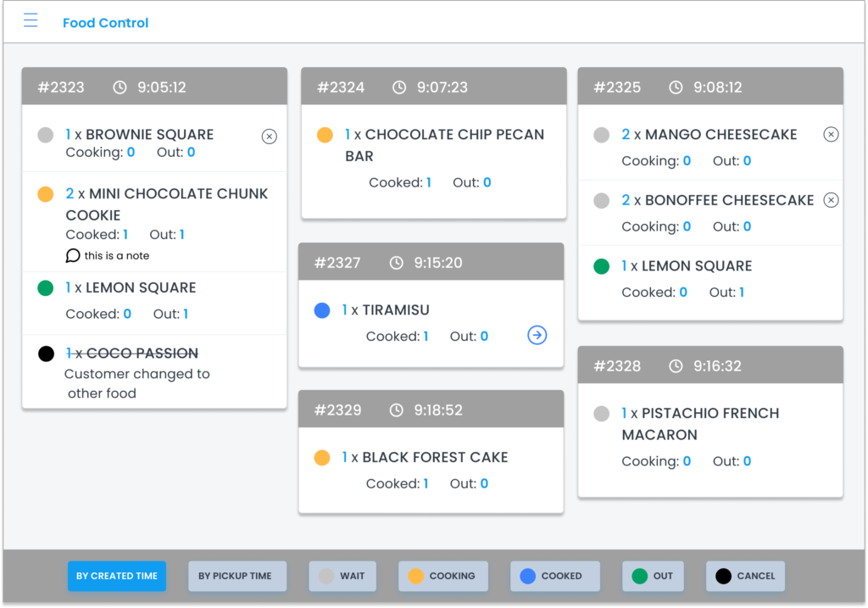Cancel the Brownie Square item with its X icon

pyautogui.click(x=269, y=136)
